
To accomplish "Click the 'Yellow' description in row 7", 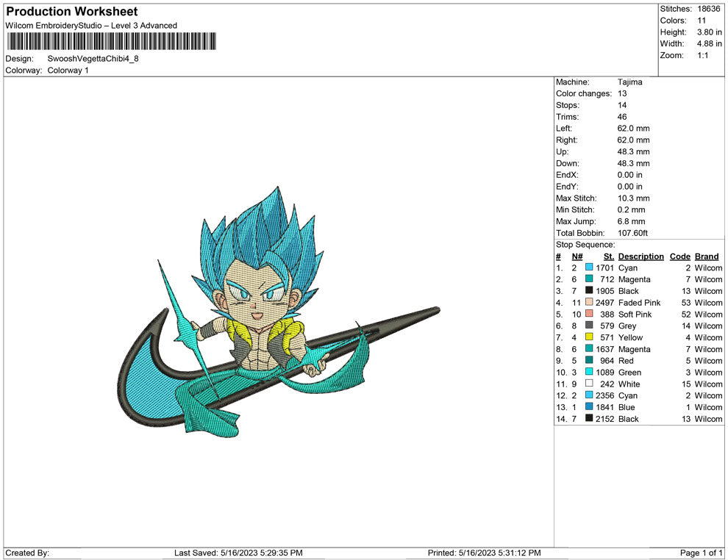I will (x=630, y=337).
